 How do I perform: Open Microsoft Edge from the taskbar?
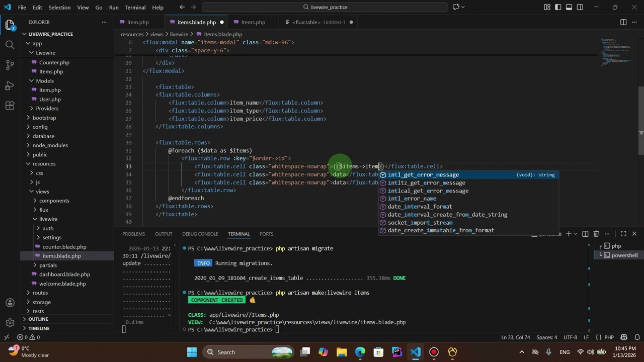click(360, 352)
